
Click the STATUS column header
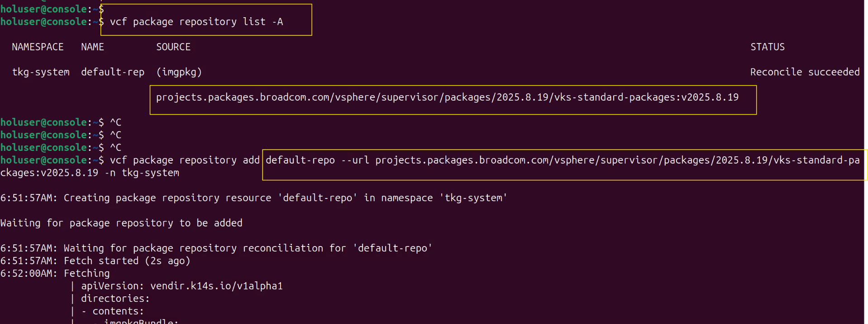tap(768, 47)
